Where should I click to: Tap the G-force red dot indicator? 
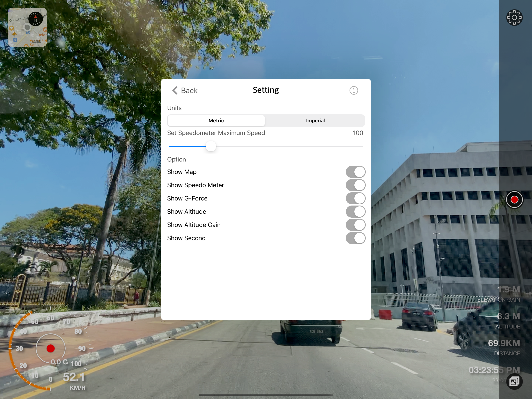click(50, 348)
